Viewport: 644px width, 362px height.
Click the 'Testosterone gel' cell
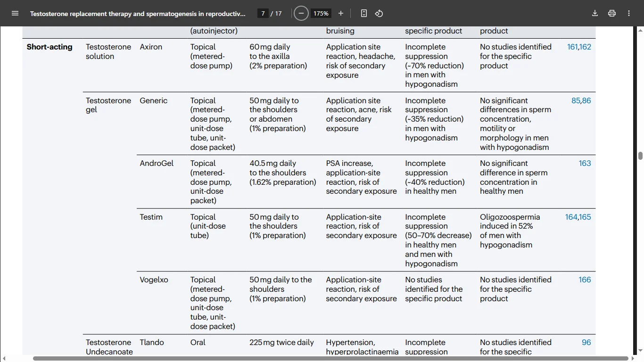click(x=108, y=105)
